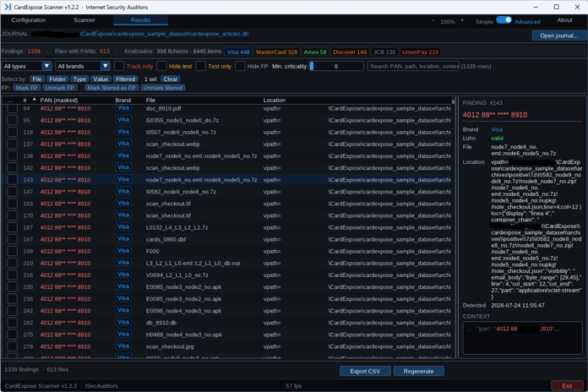Select Filtered rows button

(x=125, y=79)
